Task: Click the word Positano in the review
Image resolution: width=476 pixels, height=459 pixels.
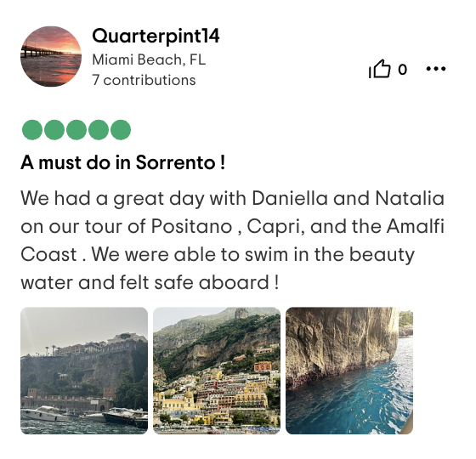Action: (192, 226)
